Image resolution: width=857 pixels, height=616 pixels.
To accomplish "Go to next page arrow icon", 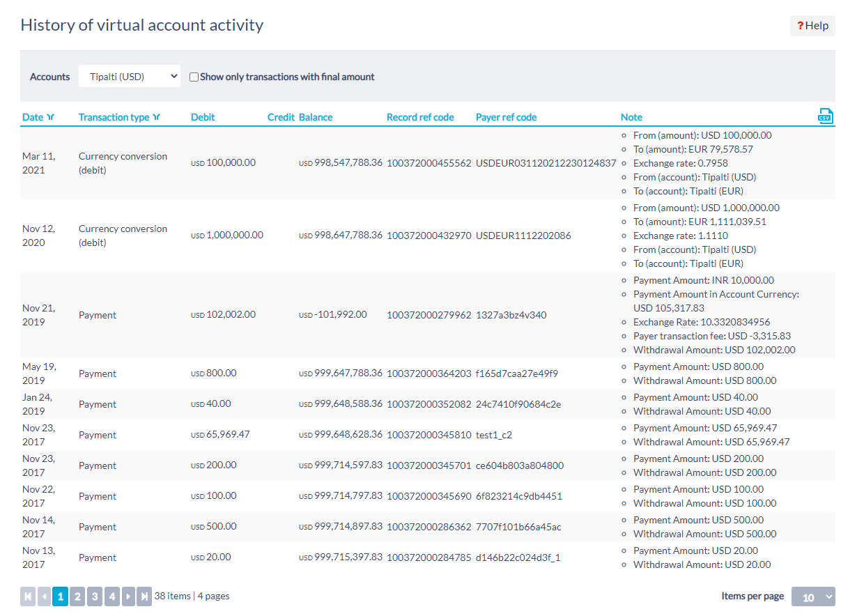I will 128,596.
